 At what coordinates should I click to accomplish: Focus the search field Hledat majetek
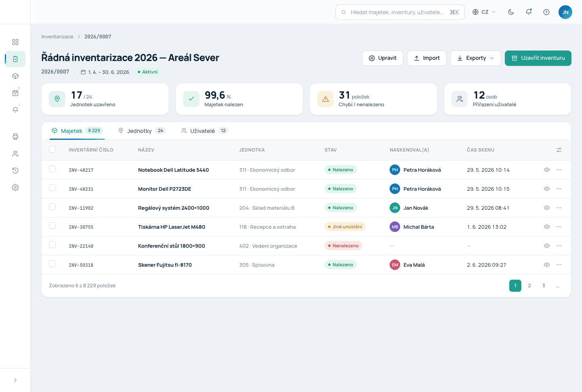400,12
